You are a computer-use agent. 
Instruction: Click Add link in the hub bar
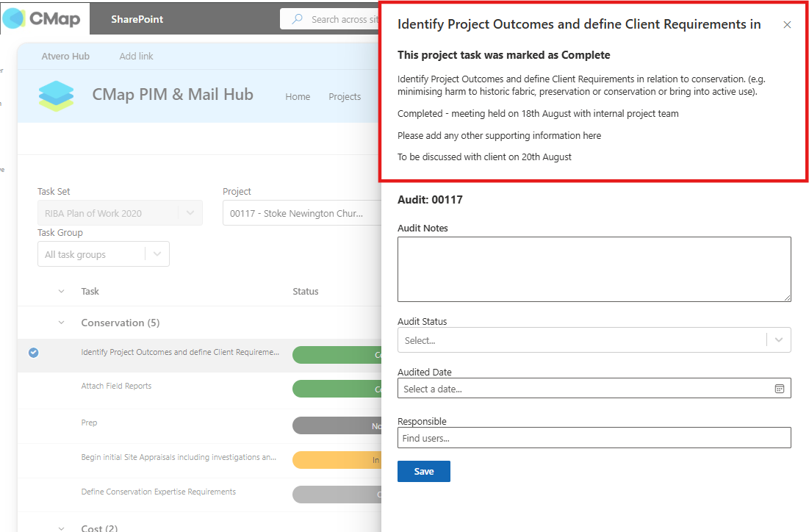click(x=136, y=57)
